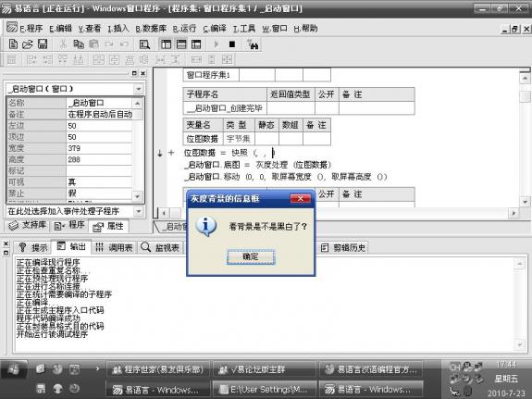Click the property list scroll down arrow
Image resolution: width=532 pixels, height=399 pixels.
[x=138, y=196]
